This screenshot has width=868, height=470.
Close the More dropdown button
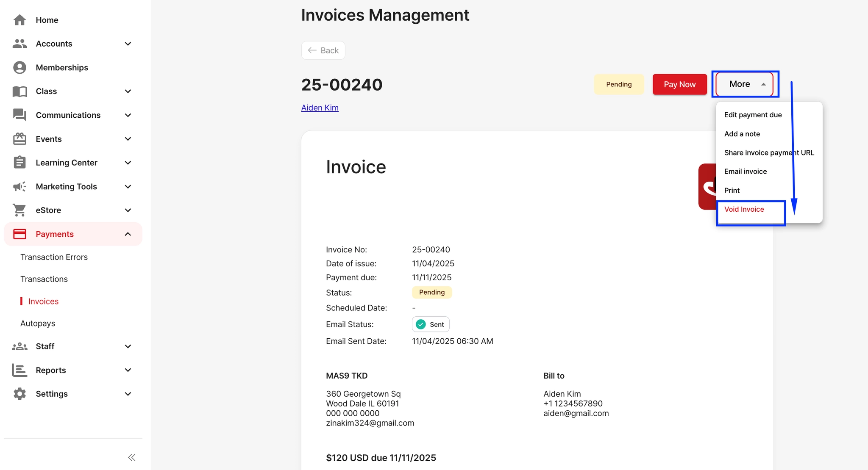[x=745, y=84]
